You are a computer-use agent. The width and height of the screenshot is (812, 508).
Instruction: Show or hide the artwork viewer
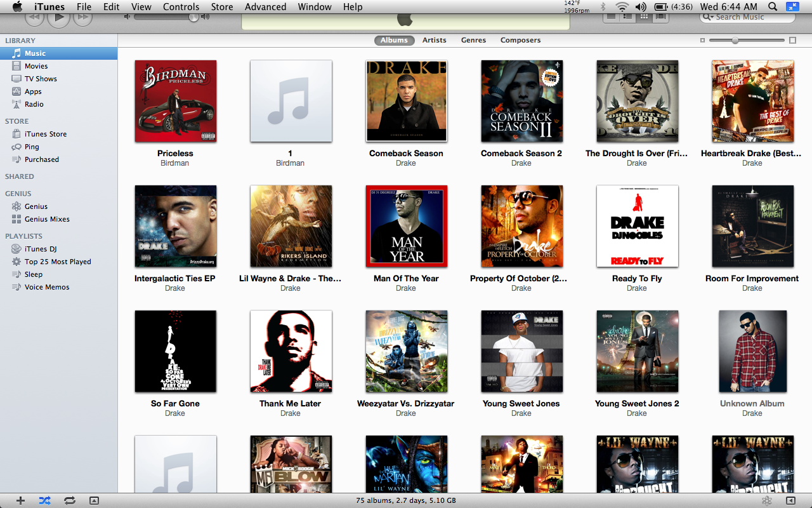click(94, 500)
